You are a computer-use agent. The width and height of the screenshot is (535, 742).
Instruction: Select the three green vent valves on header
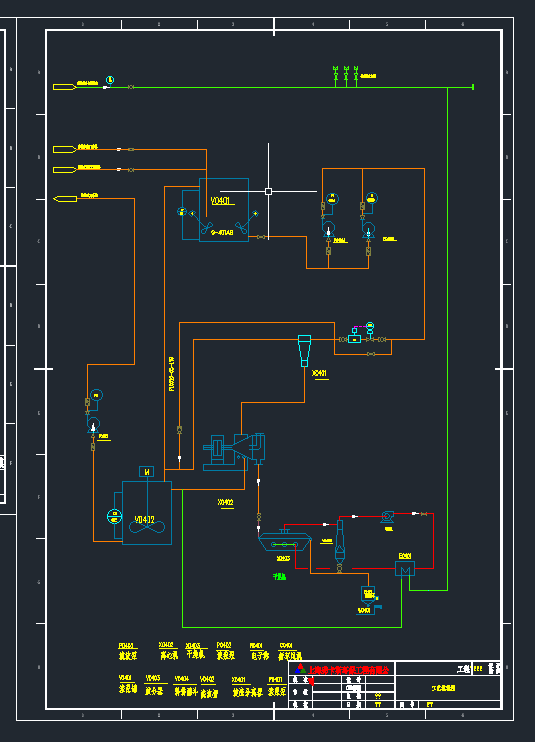point(346,76)
